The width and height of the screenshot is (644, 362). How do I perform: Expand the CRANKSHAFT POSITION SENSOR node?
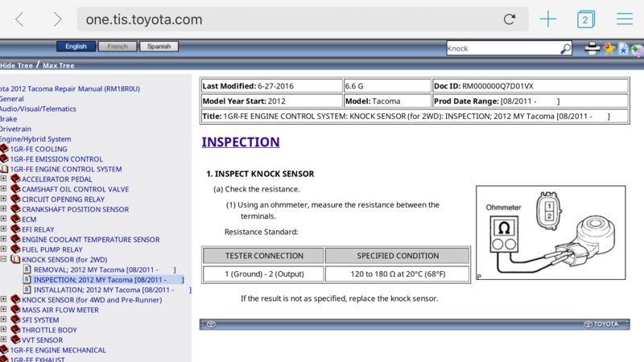pyautogui.click(x=3, y=209)
